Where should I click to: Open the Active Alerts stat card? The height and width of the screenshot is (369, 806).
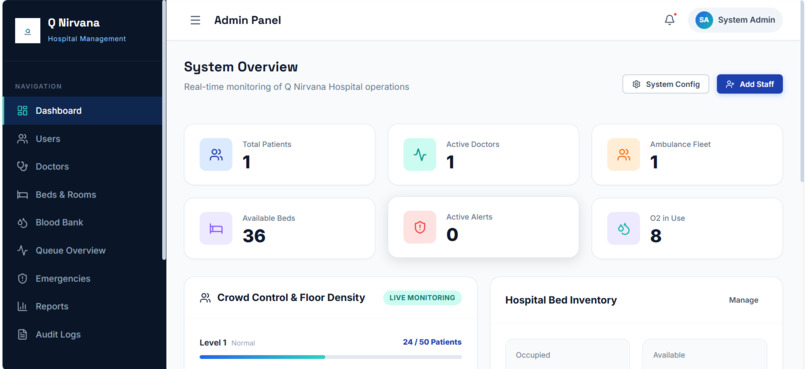coord(483,227)
